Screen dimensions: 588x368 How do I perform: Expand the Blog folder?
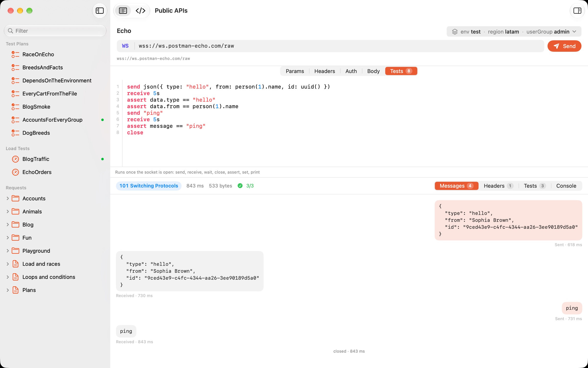(x=8, y=224)
